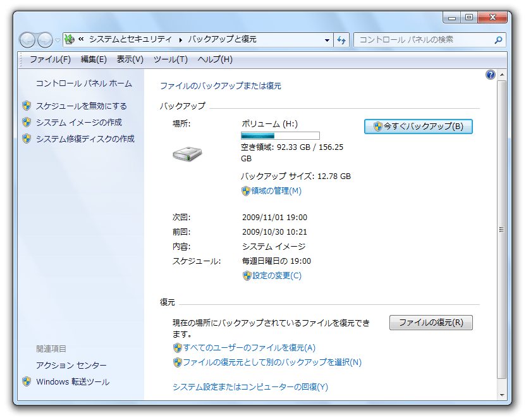
Task: Open システム設定またはコンピューターの回復(Y) link
Action: point(250,386)
